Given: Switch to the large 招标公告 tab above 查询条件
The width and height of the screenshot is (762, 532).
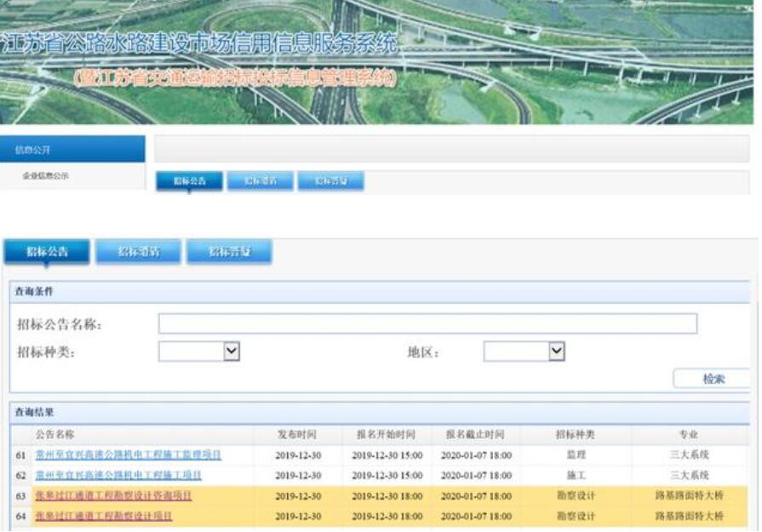Looking at the screenshot, I should [47, 252].
